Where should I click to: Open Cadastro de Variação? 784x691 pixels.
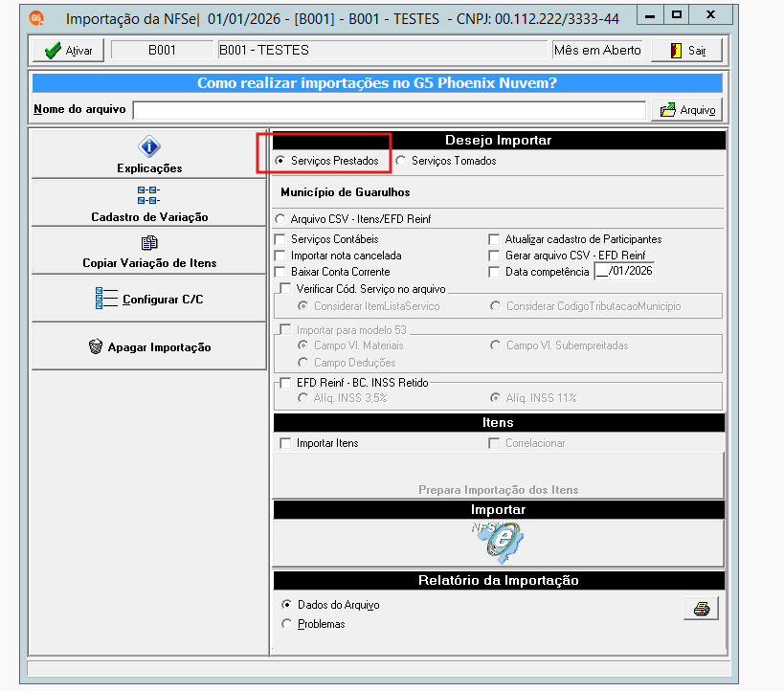click(x=149, y=203)
